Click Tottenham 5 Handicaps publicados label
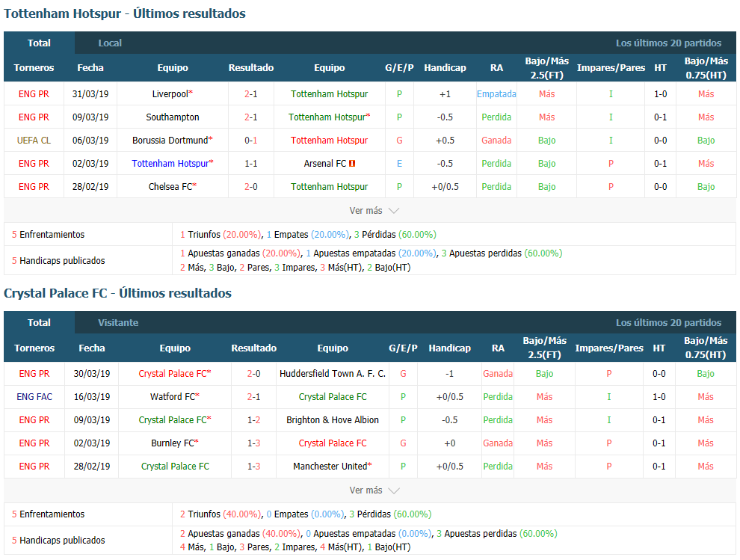The height and width of the screenshot is (560, 740). pyautogui.click(x=58, y=260)
